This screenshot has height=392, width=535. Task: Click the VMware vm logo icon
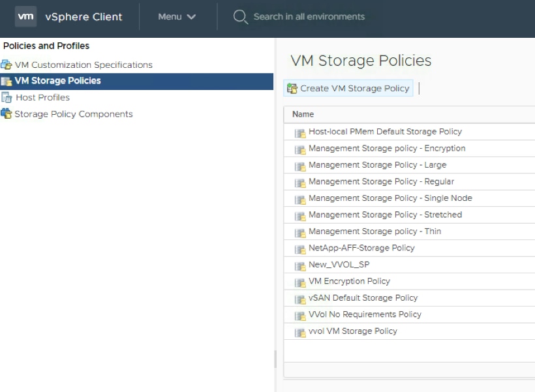tap(25, 16)
